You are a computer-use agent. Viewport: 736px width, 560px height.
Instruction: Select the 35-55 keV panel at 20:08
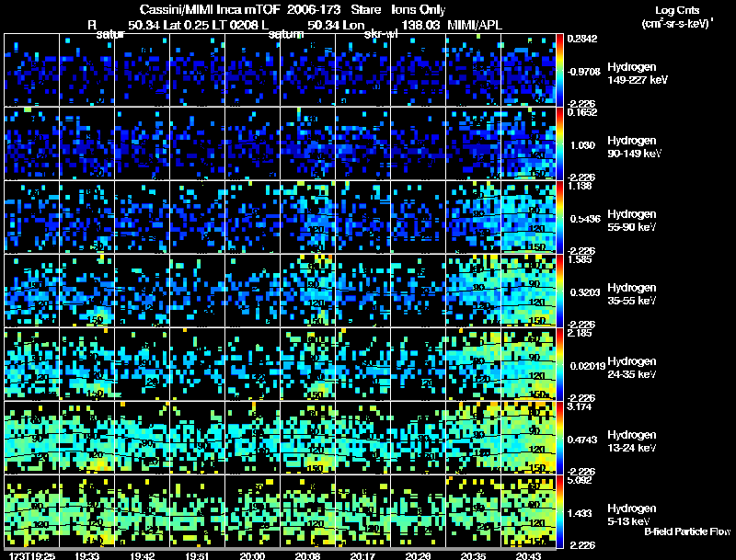(308, 291)
